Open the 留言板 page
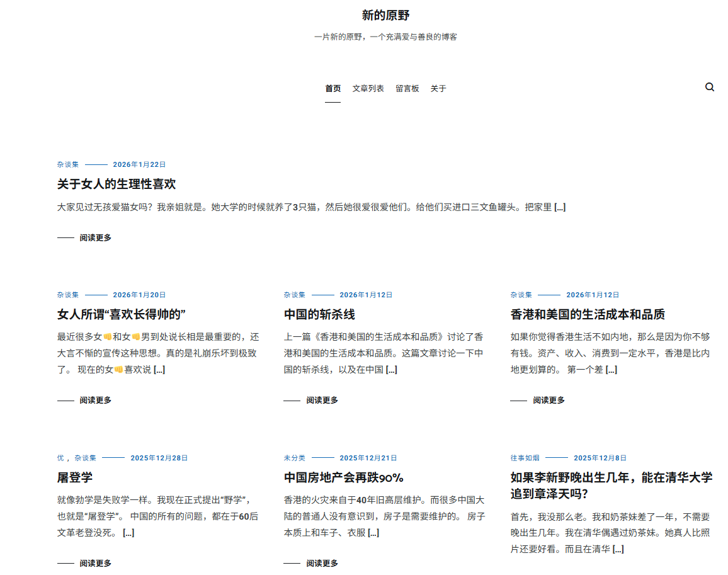The width and height of the screenshot is (728, 575). [407, 89]
